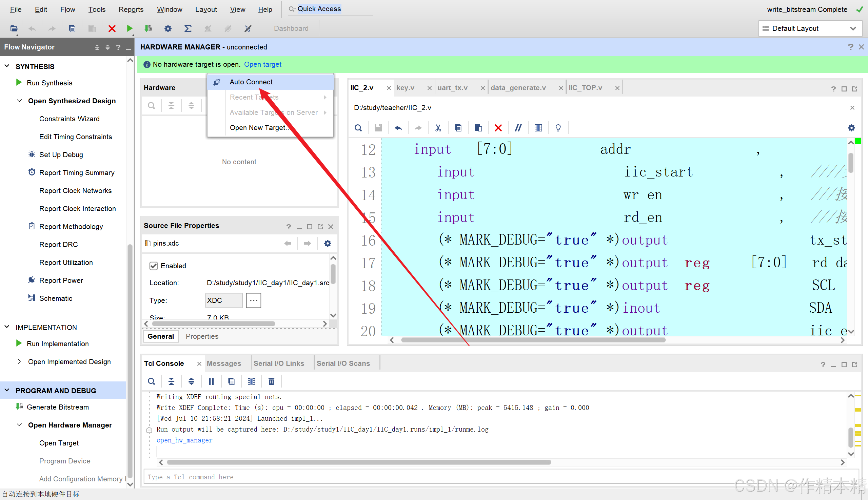This screenshot has height=500, width=868.
Task: Click the file Type browse ellipsis button
Action: (253, 300)
